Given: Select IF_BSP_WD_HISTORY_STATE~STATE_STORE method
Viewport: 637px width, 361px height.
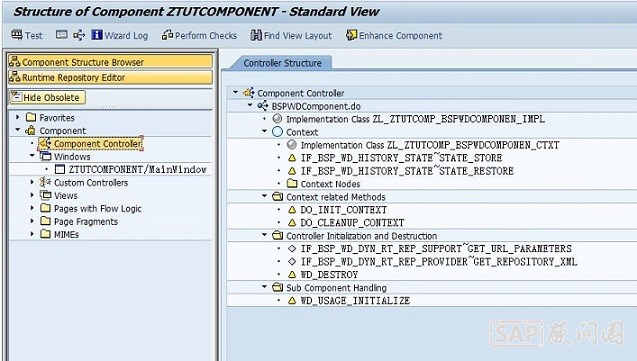Looking at the screenshot, I should pyautogui.click(x=401, y=158).
